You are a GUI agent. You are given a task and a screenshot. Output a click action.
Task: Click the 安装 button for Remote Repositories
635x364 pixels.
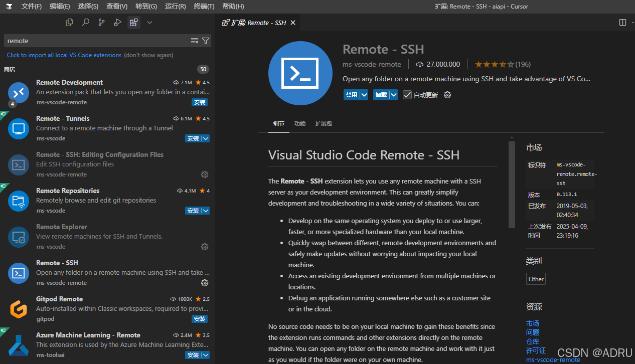click(193, 211)
